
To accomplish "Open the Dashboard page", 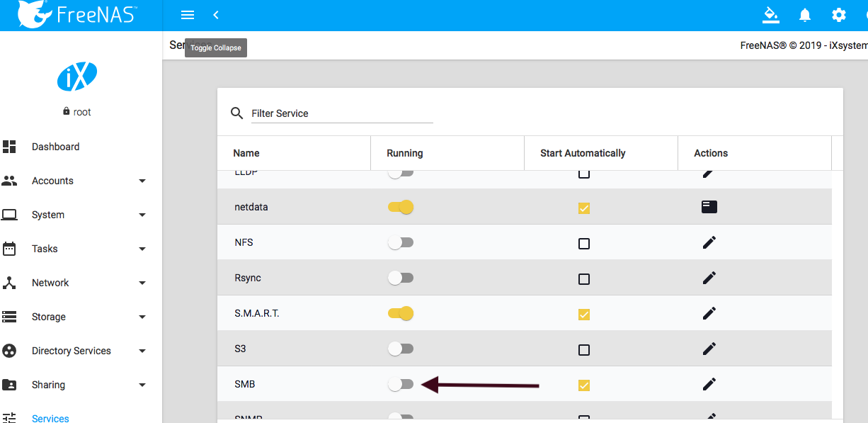I will coord(55,147).
